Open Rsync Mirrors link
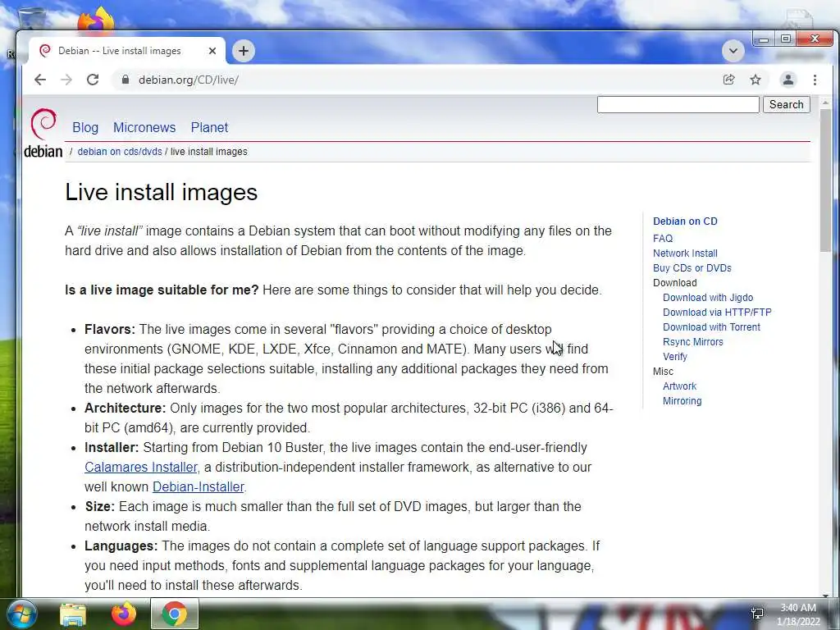The width and height of the screenshot is (840, 630). pyautogui.click(x=692, y=342)
